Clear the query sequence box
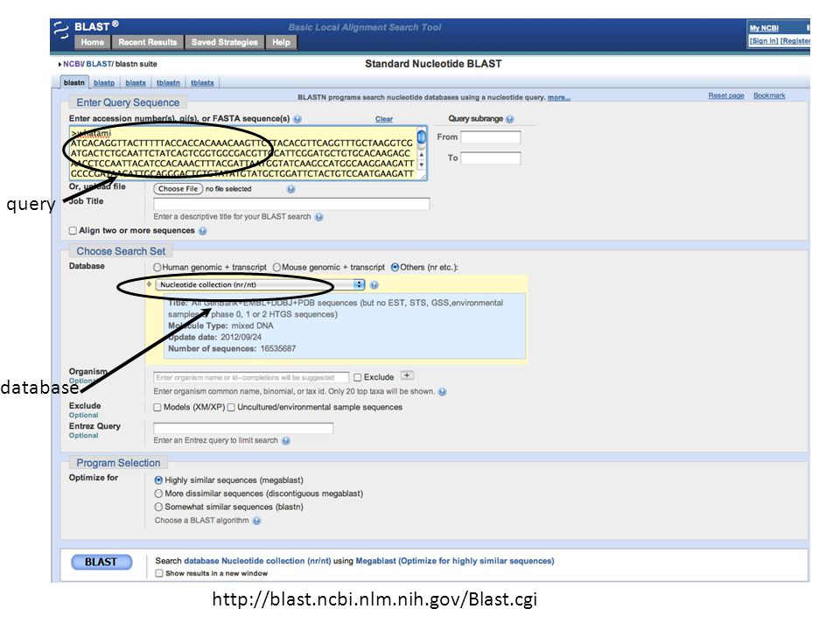 click(x=383, y=119)
